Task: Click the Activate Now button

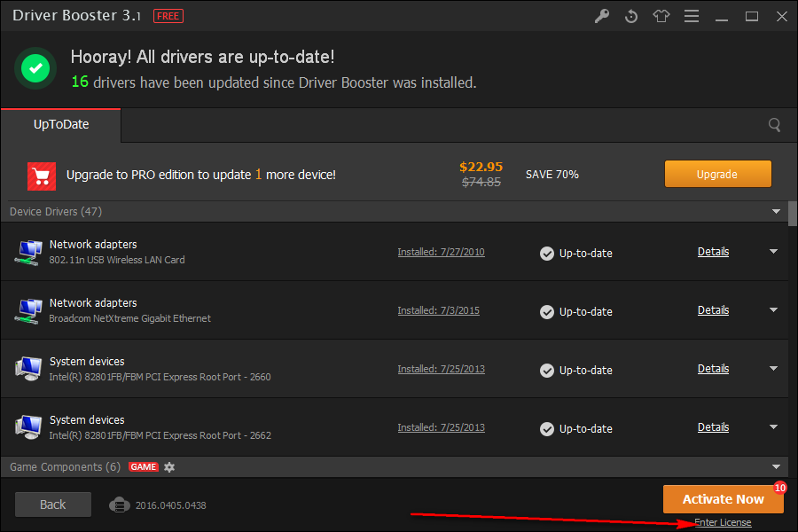Action: (724, 499)
